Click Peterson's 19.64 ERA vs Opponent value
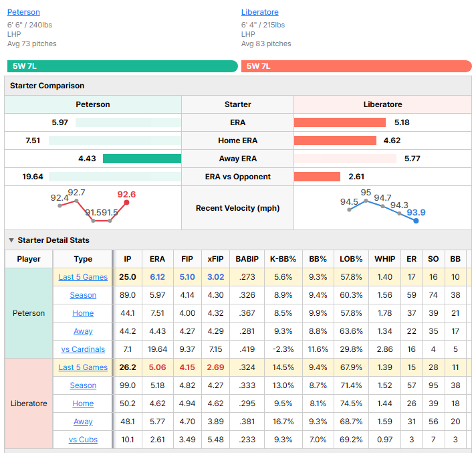This screenshot has height=453, width=476. point(33,177)
